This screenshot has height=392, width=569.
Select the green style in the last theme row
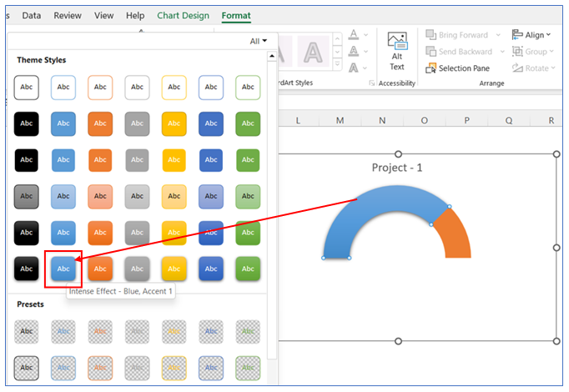click(x=248, y=269)
